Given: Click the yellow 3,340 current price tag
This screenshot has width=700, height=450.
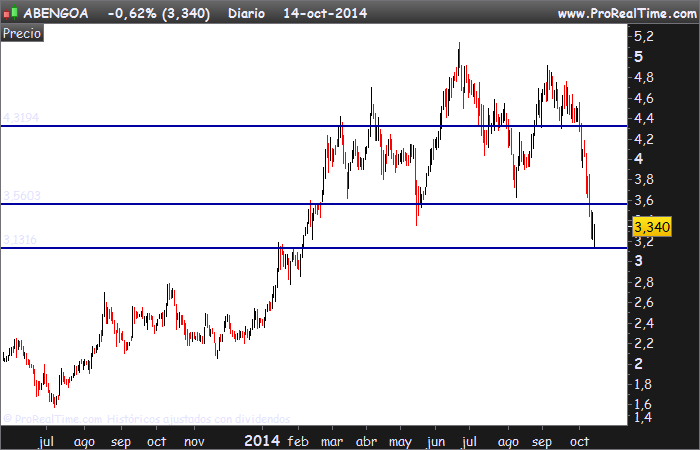Looking at the screenshot, I should coord(652,227).
